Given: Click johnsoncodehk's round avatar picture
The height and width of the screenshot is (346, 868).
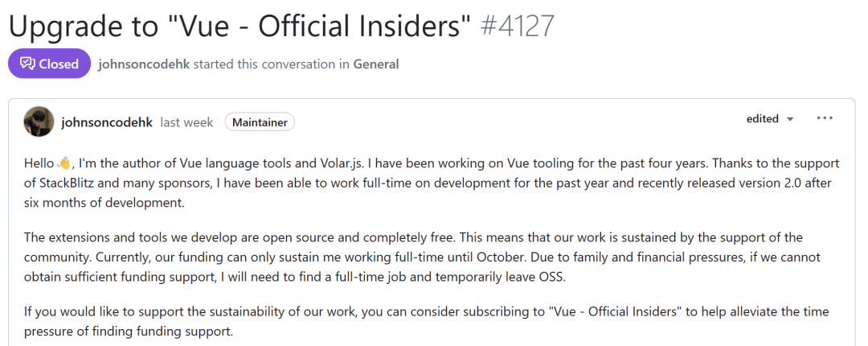Looking at the screenshot, I should pos(39,122).
